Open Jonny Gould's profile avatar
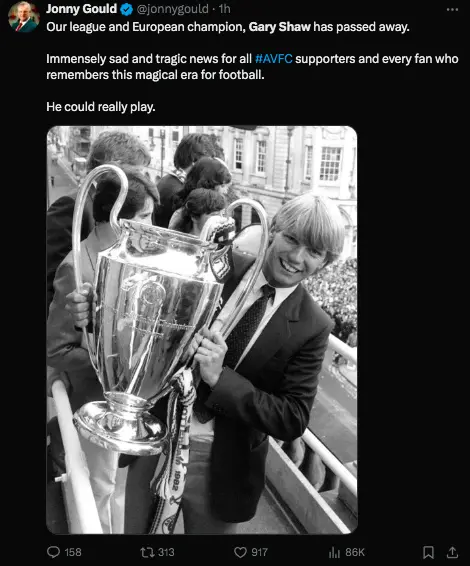The image size is (470, 566). click(x=24, y=17)
